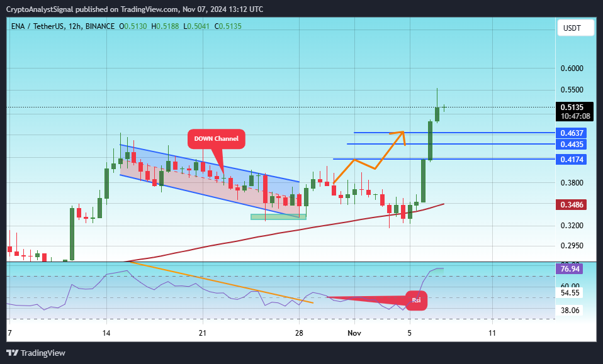Click the high value H0.5188 in header

(x=165, y=26)
